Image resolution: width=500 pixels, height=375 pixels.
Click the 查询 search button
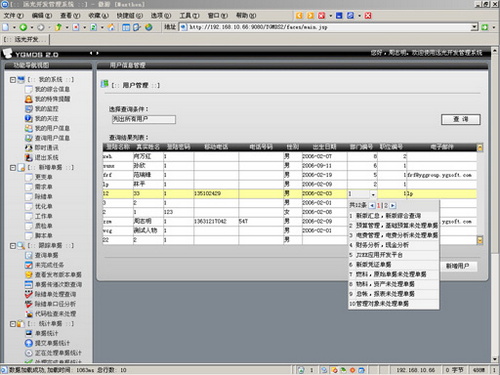click(461, 119)
